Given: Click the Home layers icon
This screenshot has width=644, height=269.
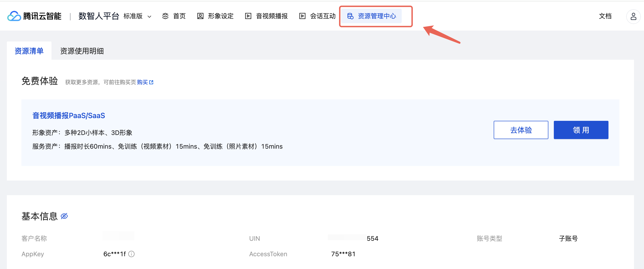Looking at the screenshot, I should 165,16.
